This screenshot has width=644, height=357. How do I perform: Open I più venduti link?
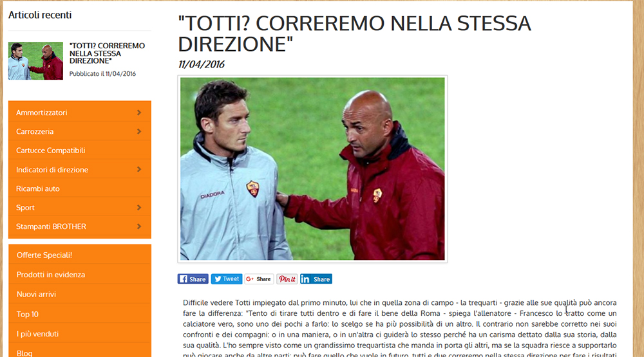click(37, 334)
